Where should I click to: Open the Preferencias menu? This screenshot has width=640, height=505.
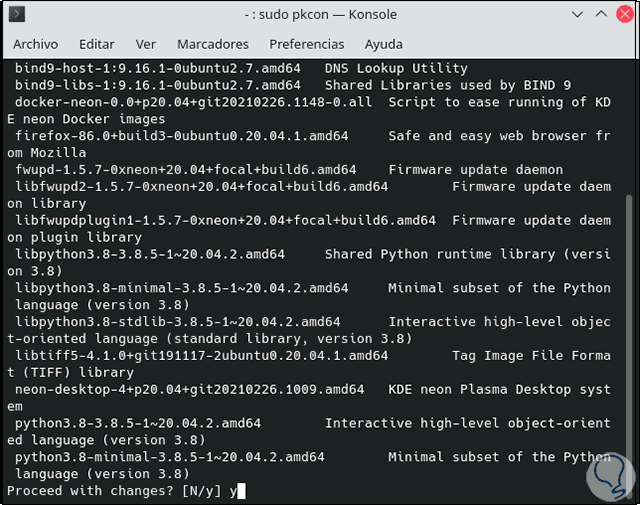coord(307,44)
